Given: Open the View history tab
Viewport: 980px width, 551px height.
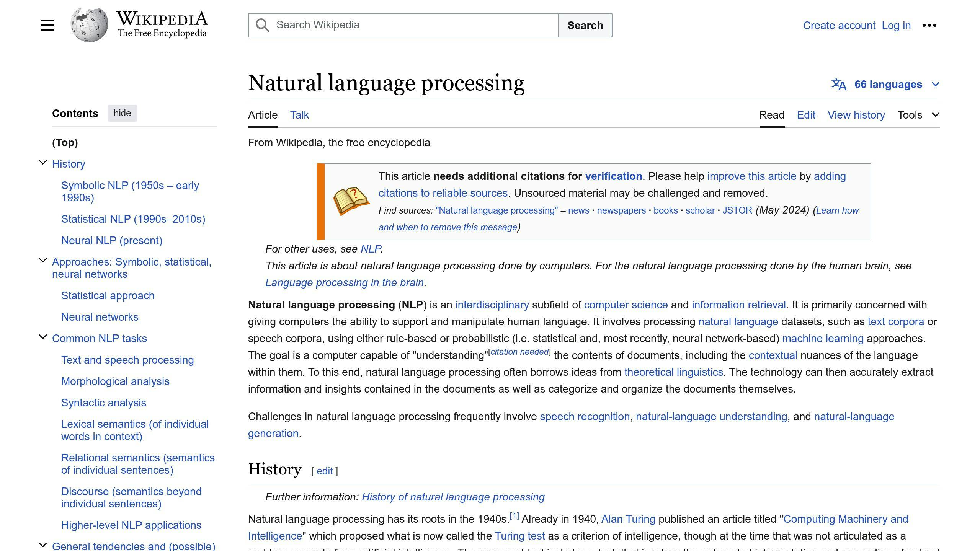Looking at the screenshot, I should tap(856, 115).
